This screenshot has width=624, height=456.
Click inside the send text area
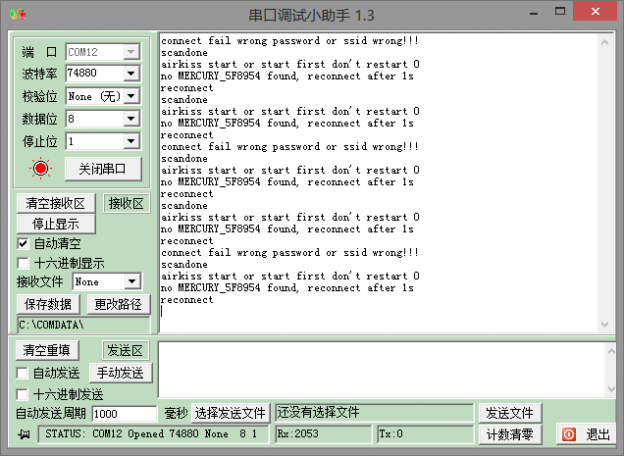pyautogui.click(x=381, y=370)
